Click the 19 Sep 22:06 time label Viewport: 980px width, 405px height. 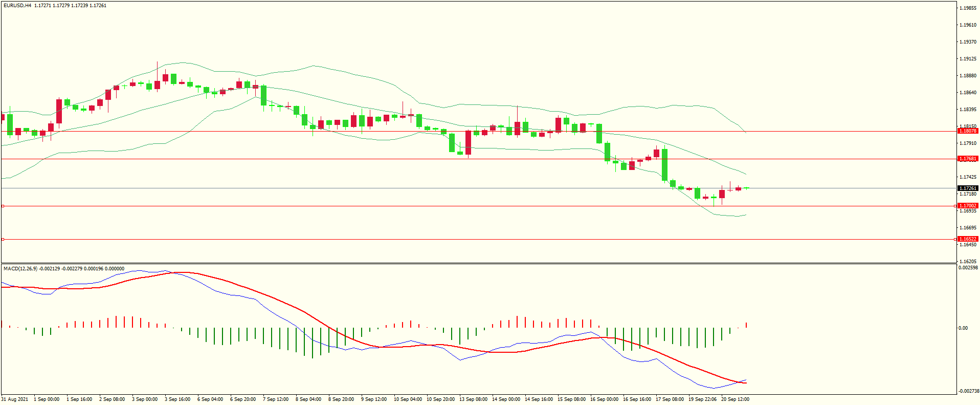click(702, 399)
